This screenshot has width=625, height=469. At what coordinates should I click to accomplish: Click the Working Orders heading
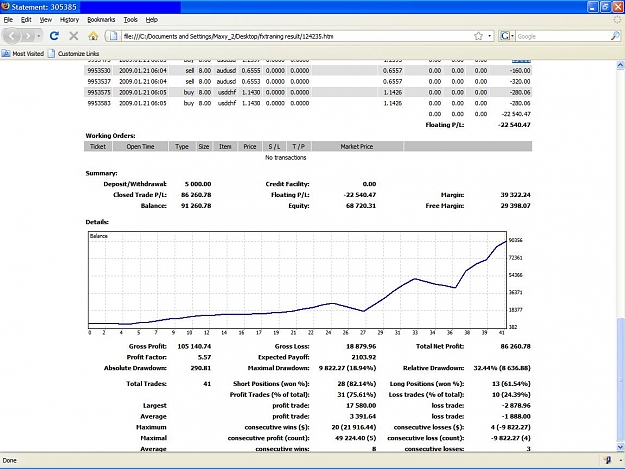click(110, 135)
